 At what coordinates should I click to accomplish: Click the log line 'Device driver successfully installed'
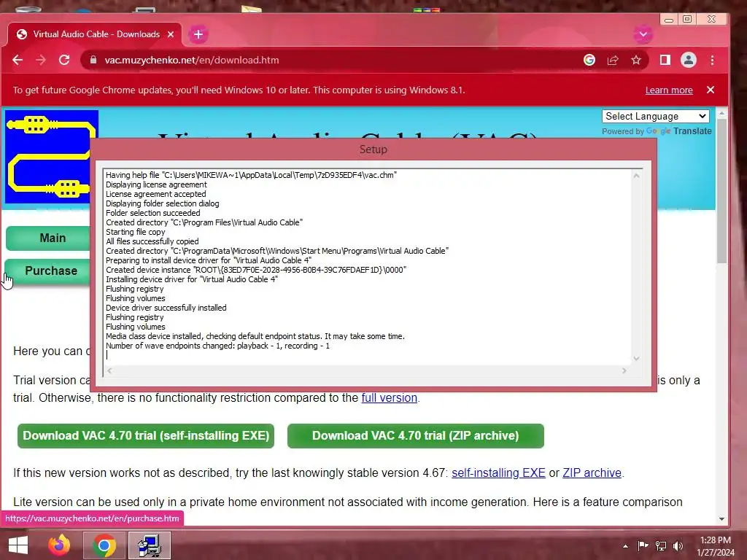pyautogui.click(x=166, y=308)
